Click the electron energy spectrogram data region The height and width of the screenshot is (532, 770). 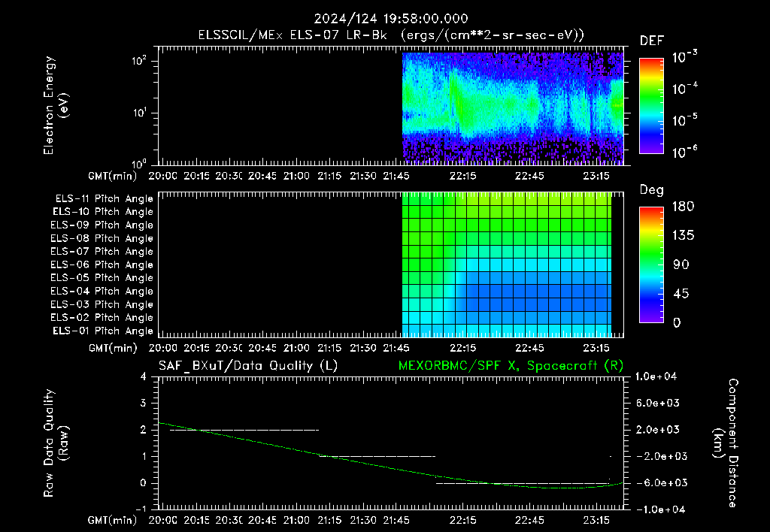click(513, 108)
